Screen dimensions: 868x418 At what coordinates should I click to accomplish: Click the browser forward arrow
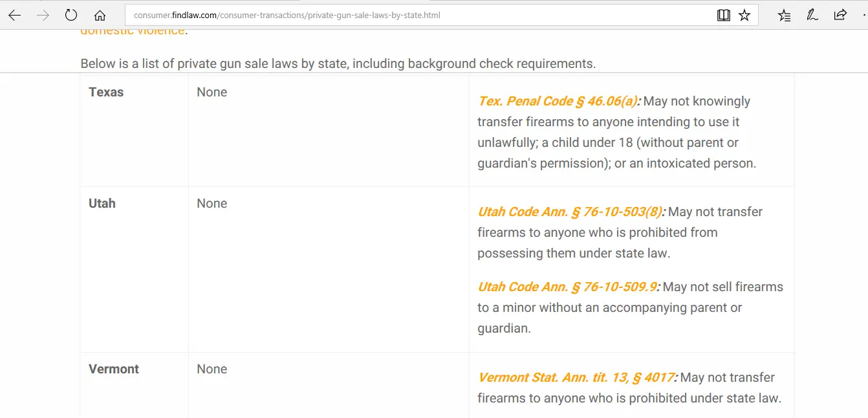click(x=43, y=15)
